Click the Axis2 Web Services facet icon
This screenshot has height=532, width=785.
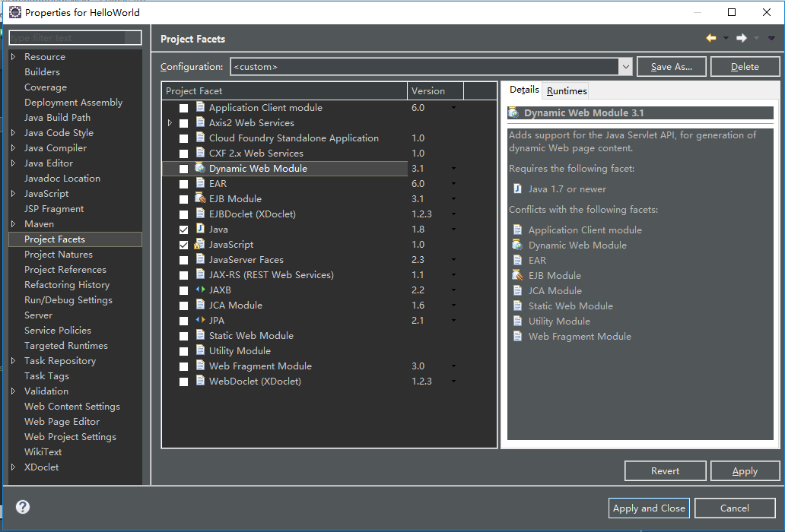200,122
